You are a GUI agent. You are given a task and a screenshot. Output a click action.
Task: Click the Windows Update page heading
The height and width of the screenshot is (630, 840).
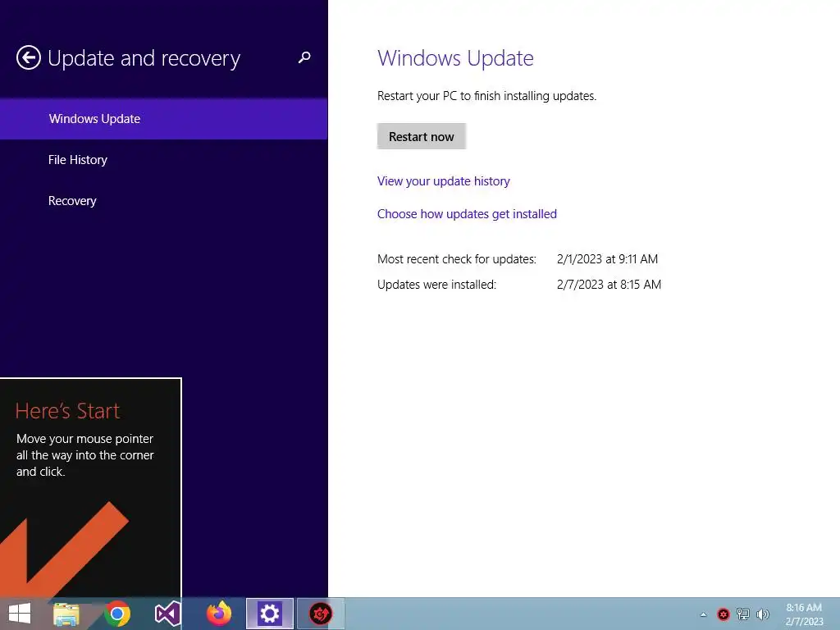click(x=455, y=58)
